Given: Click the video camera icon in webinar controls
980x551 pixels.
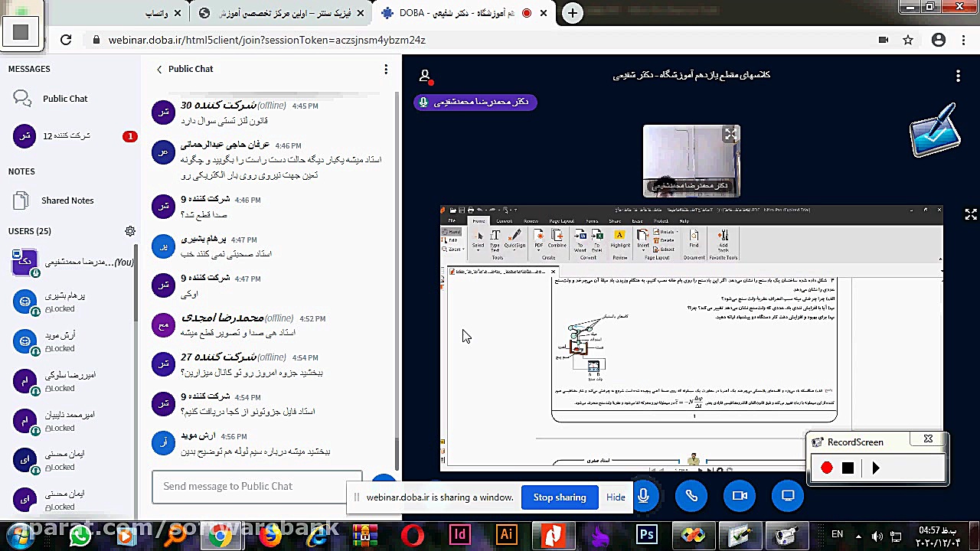Looking at the screenshot, I should 739,495.
